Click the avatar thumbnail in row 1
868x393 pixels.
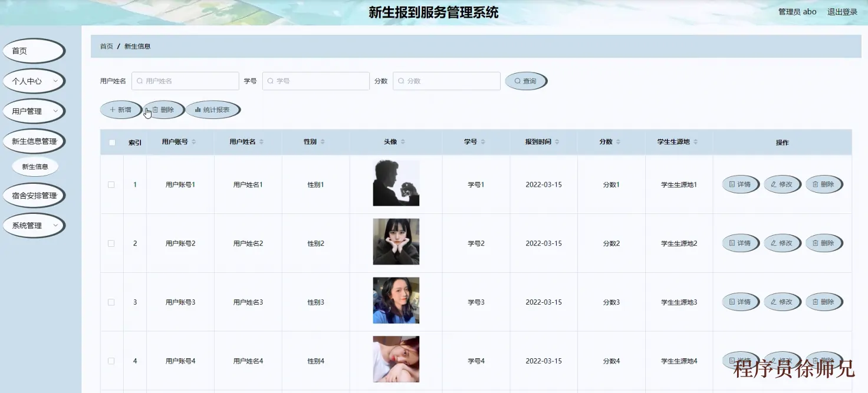click(396, 183)
